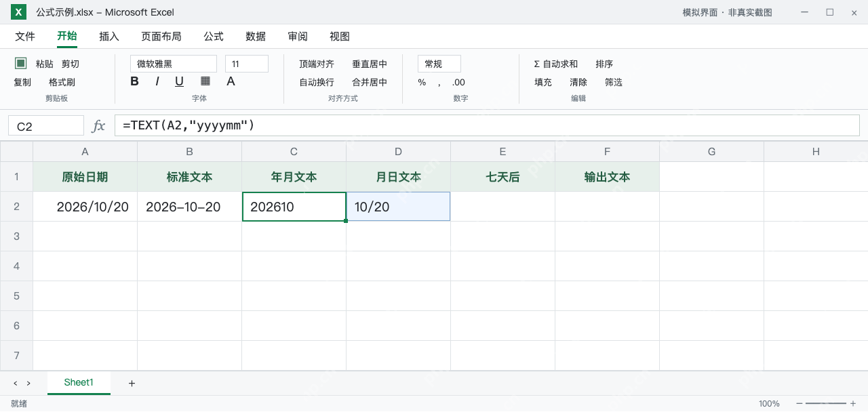Click the select-all corner of the grid
The width and height of the screenshot is (868, 412).
[16, 152]
